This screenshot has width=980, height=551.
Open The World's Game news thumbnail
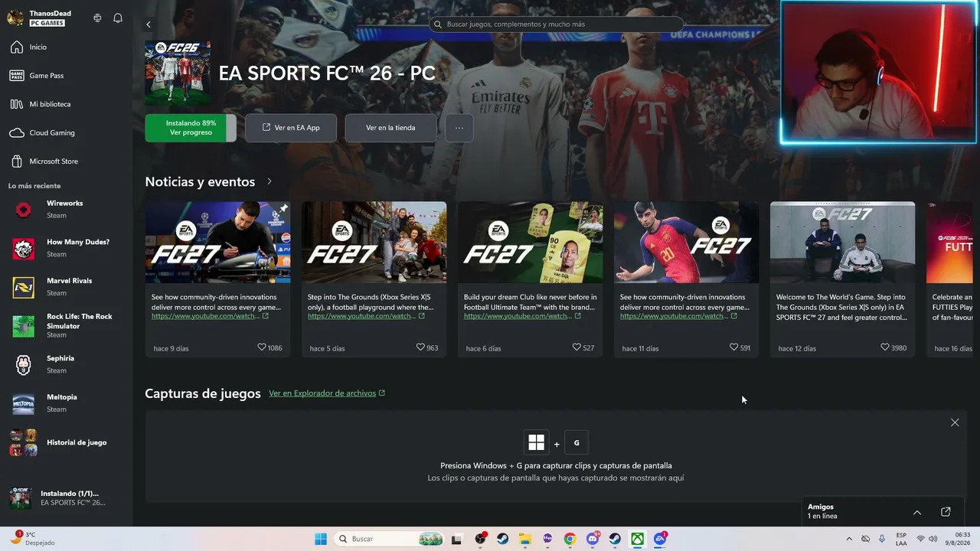click(842, 243)
